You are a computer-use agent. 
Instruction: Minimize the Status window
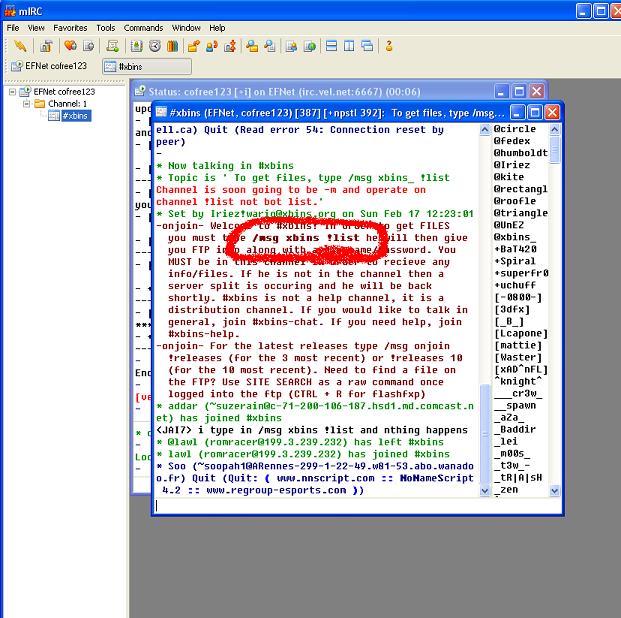point(501,92)
